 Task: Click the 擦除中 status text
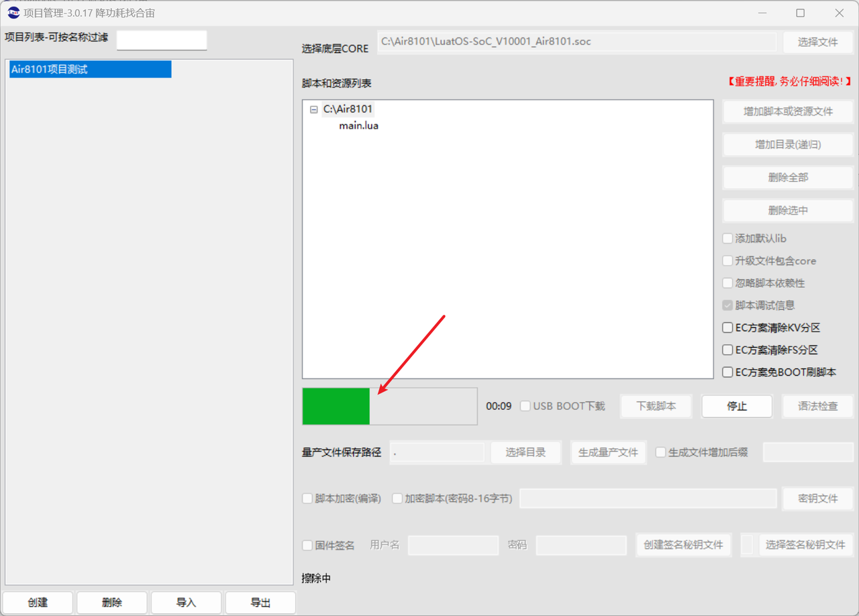coord(316,578)
